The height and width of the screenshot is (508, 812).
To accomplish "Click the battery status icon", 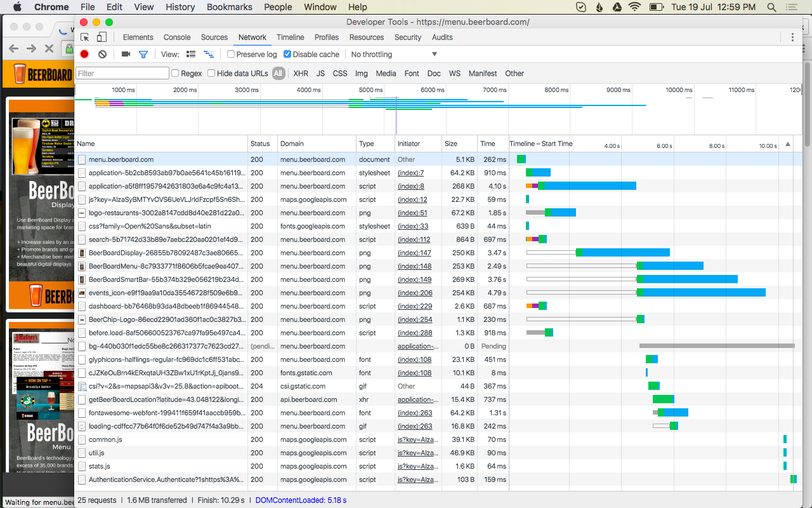I will tap(656, 7).
